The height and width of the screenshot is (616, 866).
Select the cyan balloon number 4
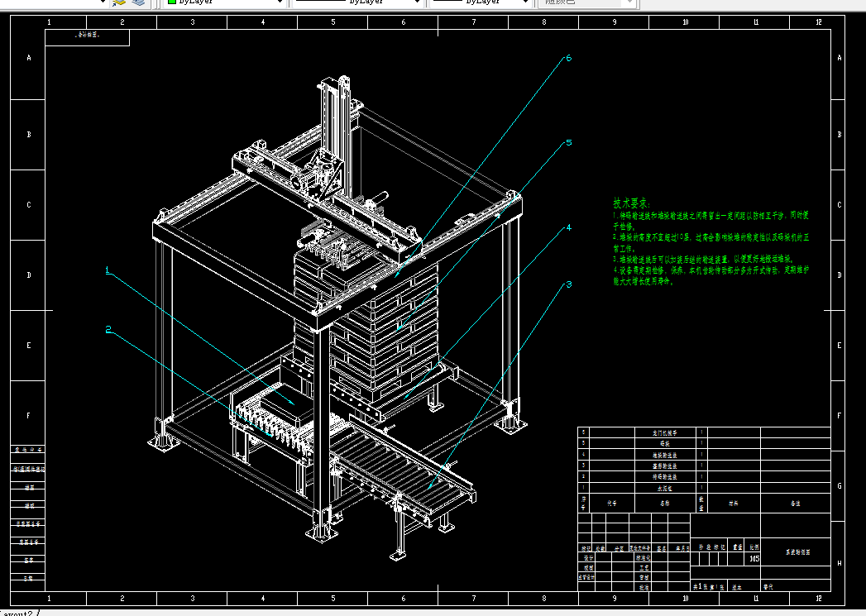point(568,227)
